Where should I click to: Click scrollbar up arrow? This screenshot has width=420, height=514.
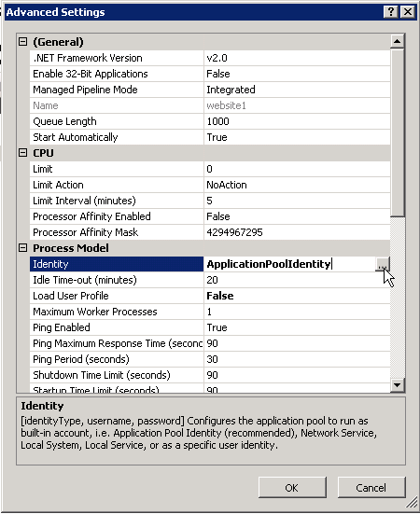pyautogui.click(x=397, y=41)
